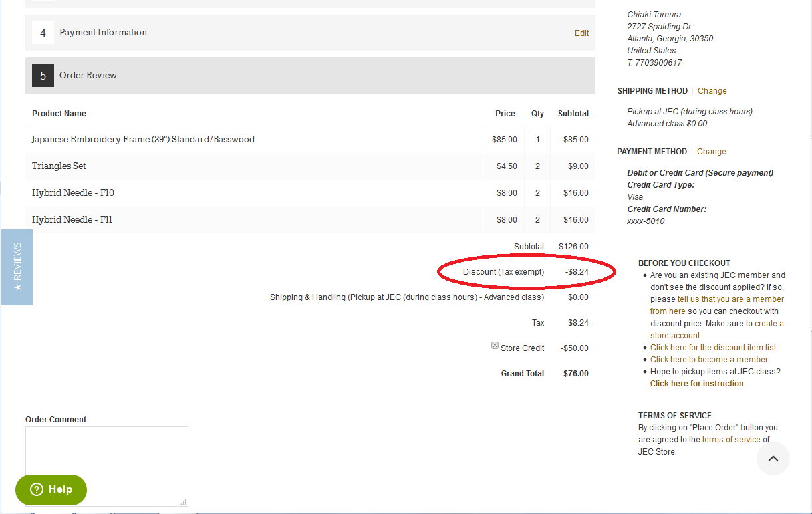
Task: Read the terms of service link
Action: (730, 440)
